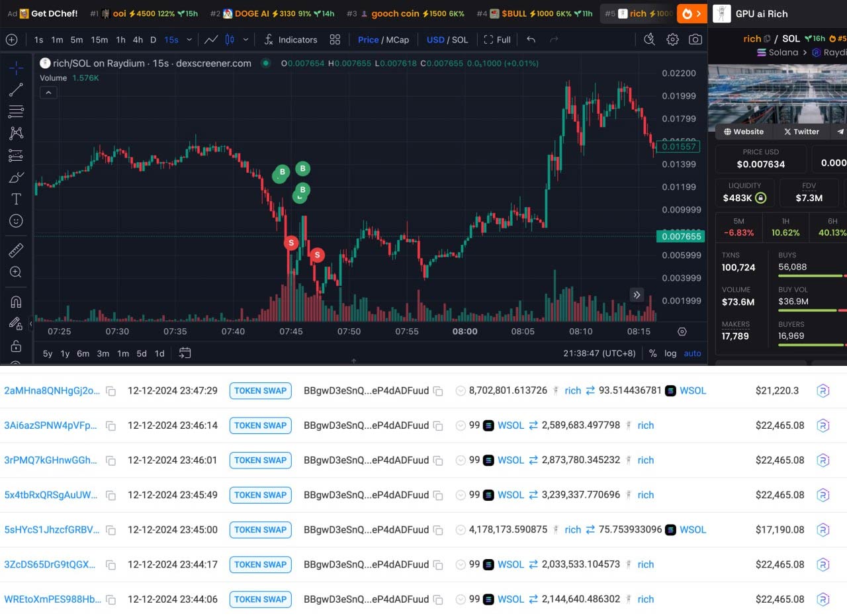Image resolution: width=847 pixels, height=616 pixels.
Task: Set chart range to 5d
Action: (142, 353)
